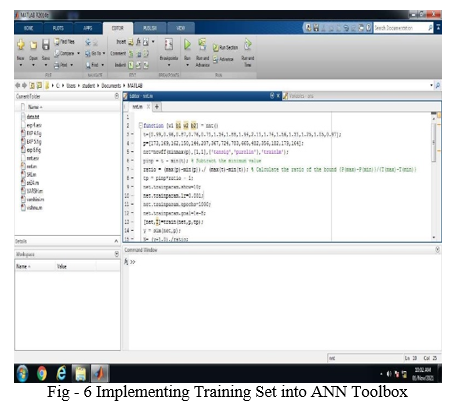The image size is (462, 409).
Task: Click the Run and Time icon
Action: [248, 44]
